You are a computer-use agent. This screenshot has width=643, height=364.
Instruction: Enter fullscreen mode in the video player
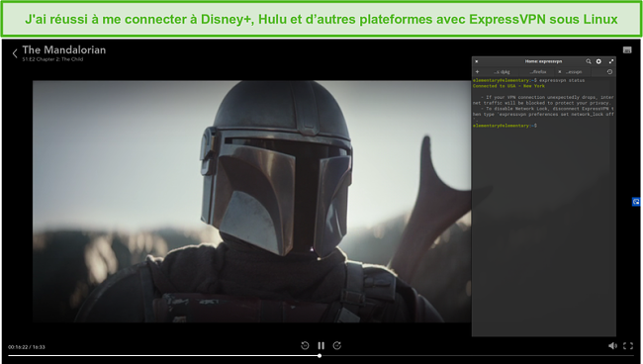click(x=628, y=345)
